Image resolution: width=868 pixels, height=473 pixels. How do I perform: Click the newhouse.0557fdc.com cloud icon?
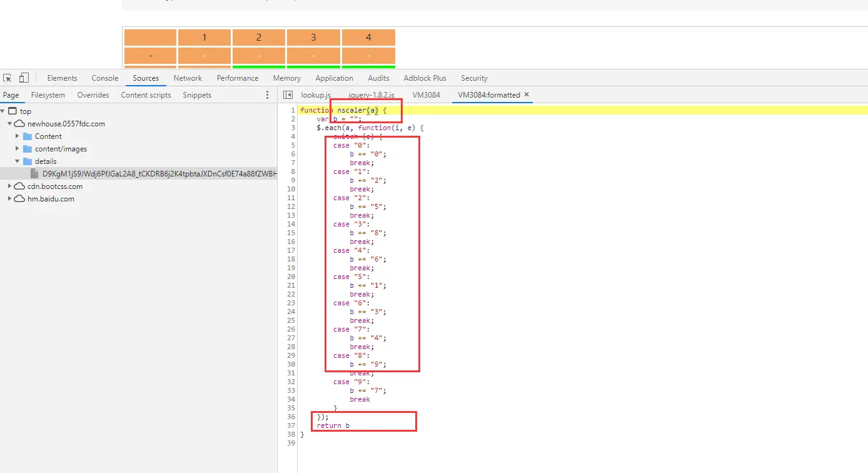20,124
